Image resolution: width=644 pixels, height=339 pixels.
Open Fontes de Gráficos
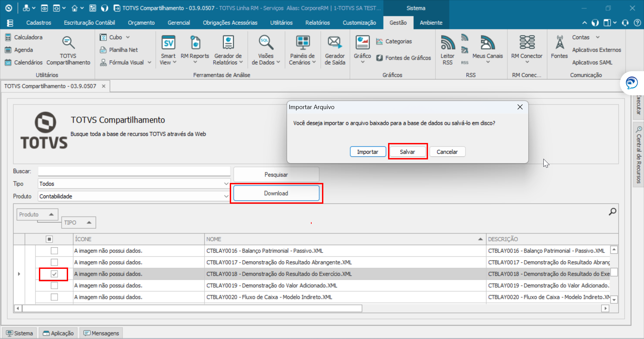pyautogui.click(x=404, y=58)
